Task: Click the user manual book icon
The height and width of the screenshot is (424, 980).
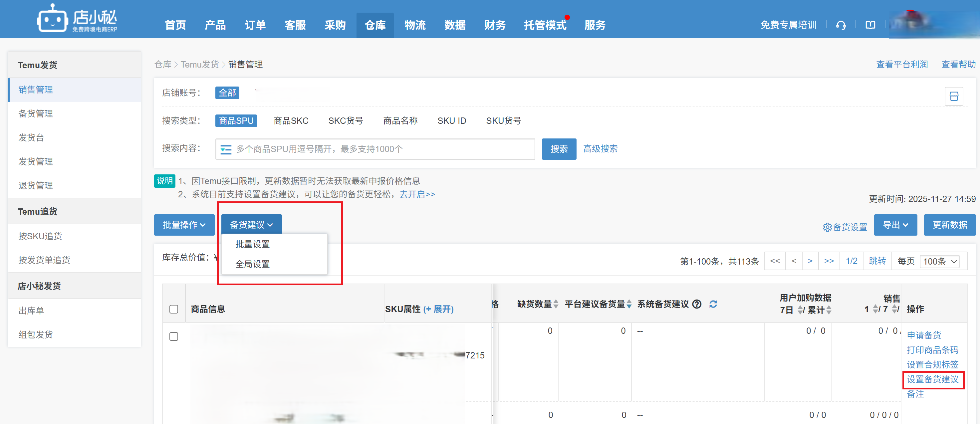Action: click(x=871, y=25)
